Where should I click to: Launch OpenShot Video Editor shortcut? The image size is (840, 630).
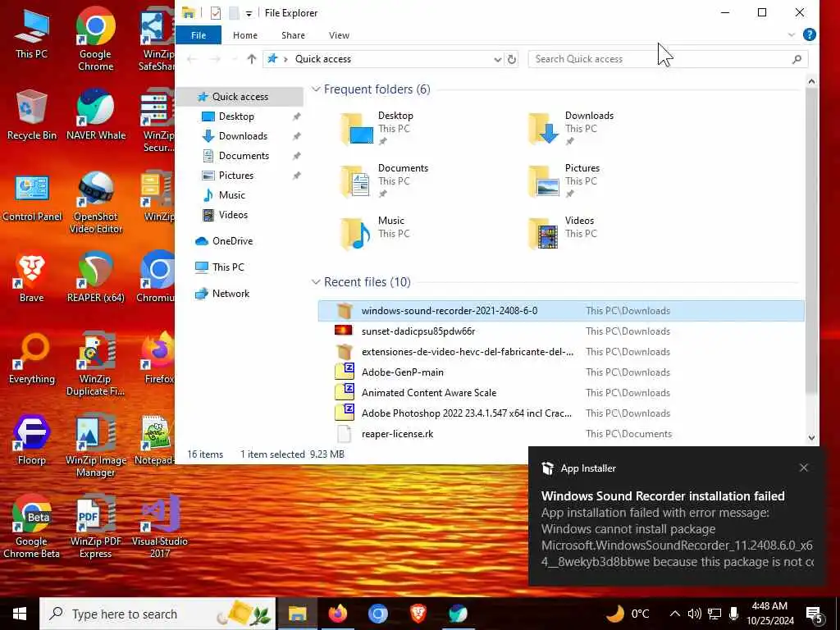tap(96, 203)
